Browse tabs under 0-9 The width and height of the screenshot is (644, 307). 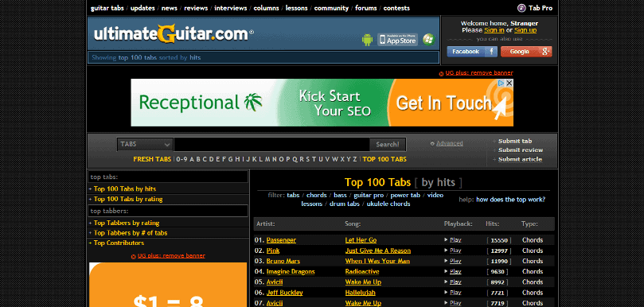pos(181,159)
